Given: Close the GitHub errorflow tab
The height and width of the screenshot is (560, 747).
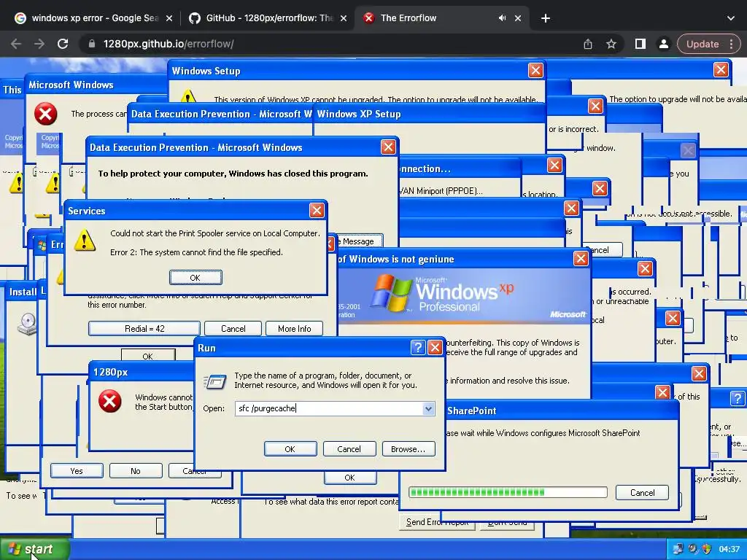Looking at the screenshot, I should pyautogui.click(x=344, y=18).
